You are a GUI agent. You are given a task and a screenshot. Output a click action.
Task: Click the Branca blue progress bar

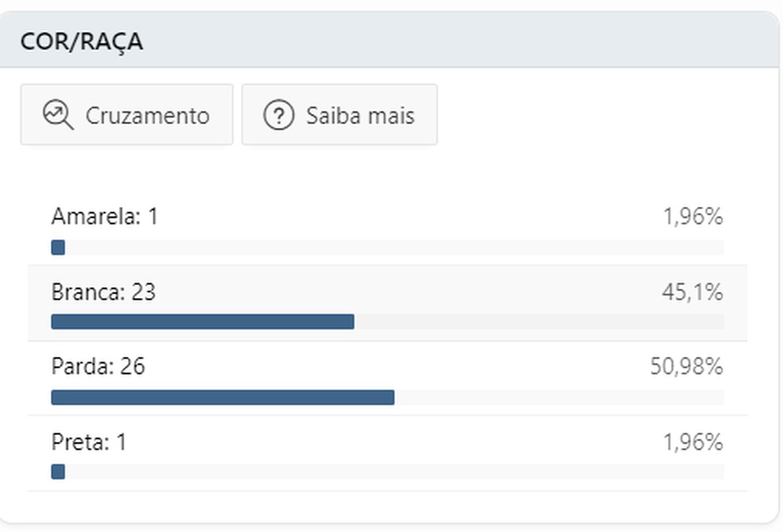(202, 321)
